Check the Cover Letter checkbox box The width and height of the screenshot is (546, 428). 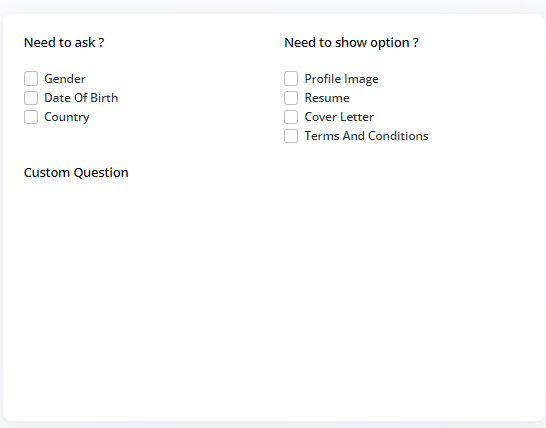(x=291, y=117)
